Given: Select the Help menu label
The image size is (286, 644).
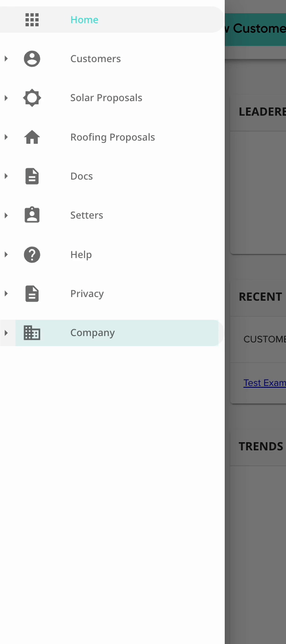Looking at the screenshot, I should click(81, 255).
